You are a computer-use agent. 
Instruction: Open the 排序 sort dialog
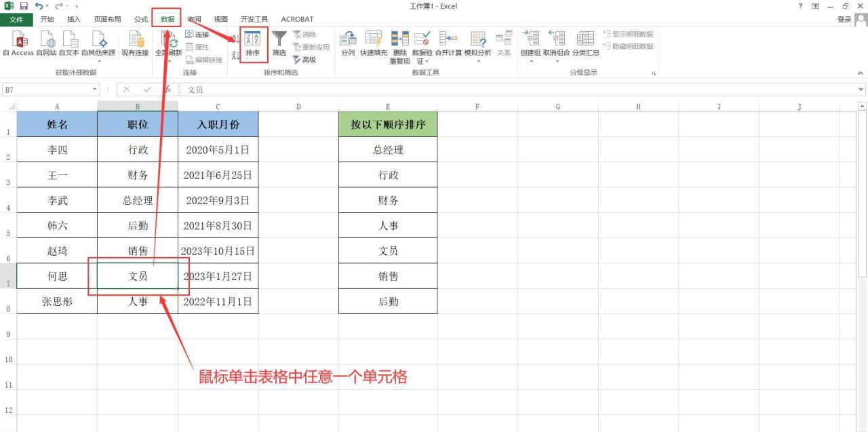pos(252,44)
